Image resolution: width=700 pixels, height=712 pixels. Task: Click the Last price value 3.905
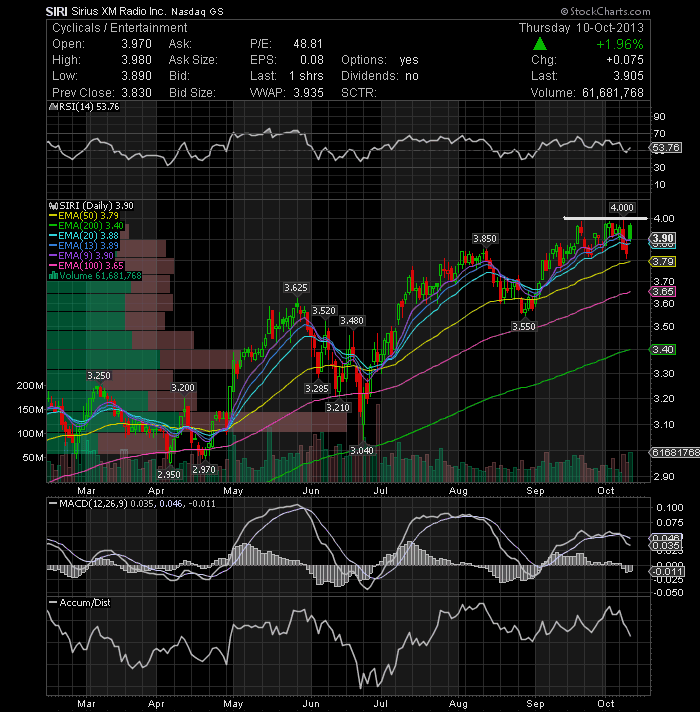tap(628, 76)
